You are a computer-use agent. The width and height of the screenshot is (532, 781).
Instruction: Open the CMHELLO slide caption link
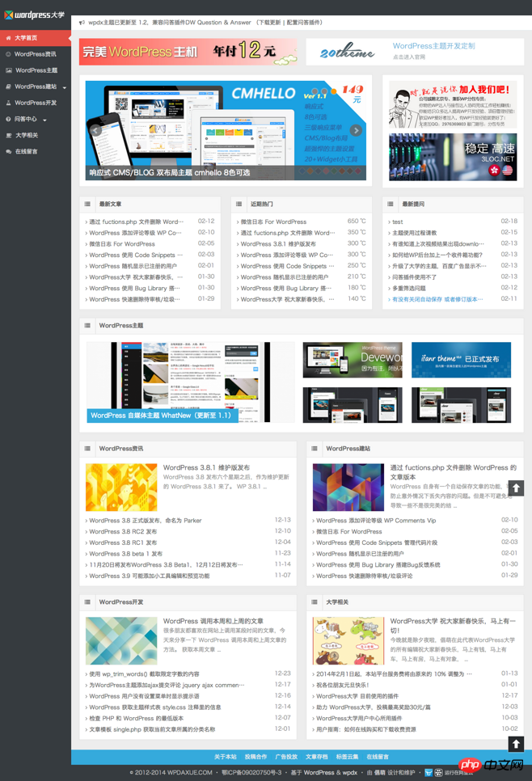(170, 172)
